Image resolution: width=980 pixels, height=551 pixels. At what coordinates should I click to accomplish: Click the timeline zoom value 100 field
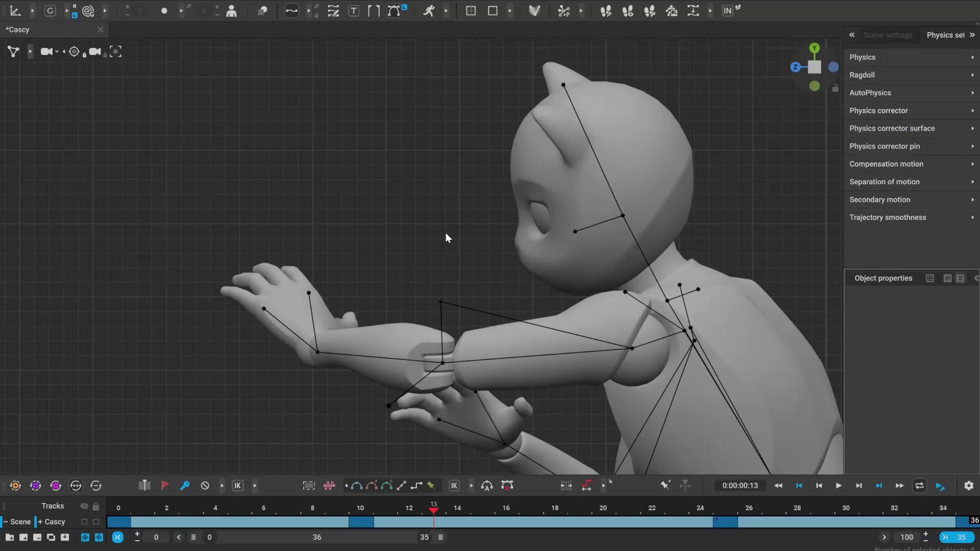click(906, 537)
